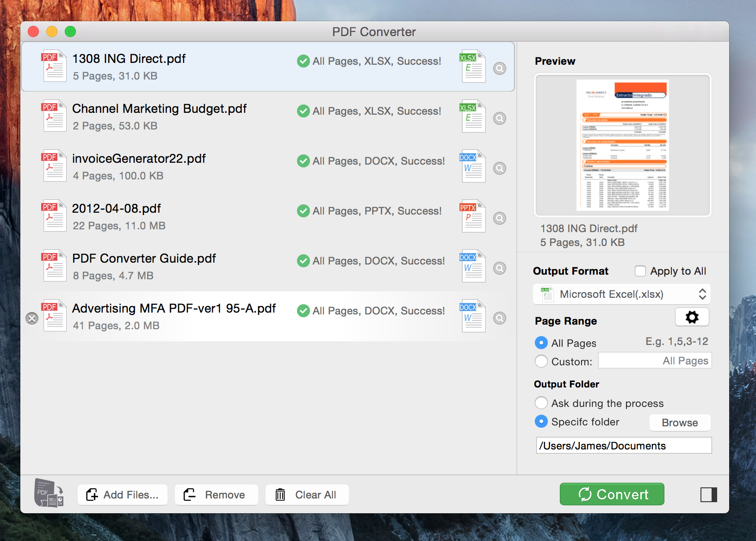The width and height of the screenshot is (756, 541).
Task: Click '2 Pages, 53.0 KB' text
Action: (x=115, y=126)
